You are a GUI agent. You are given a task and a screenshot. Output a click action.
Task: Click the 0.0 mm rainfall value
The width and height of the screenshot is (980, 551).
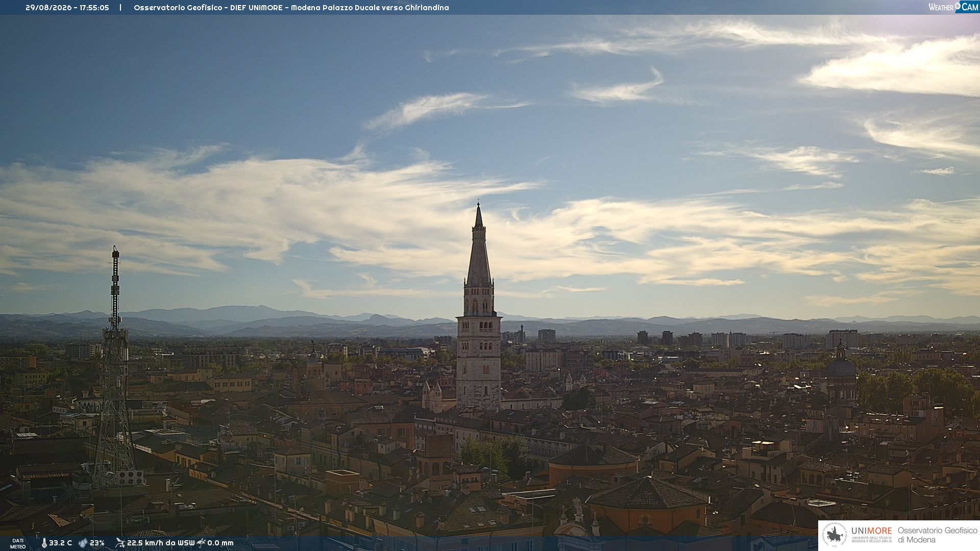220,543
